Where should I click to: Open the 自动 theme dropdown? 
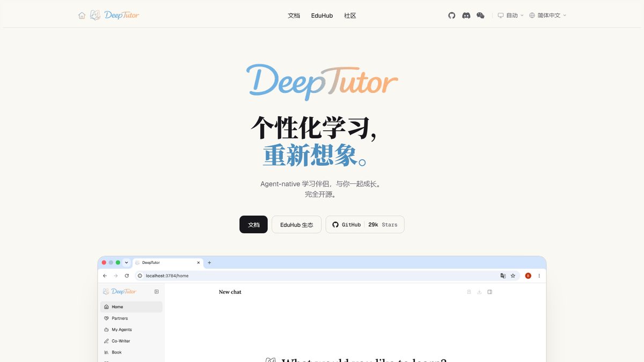510,16
